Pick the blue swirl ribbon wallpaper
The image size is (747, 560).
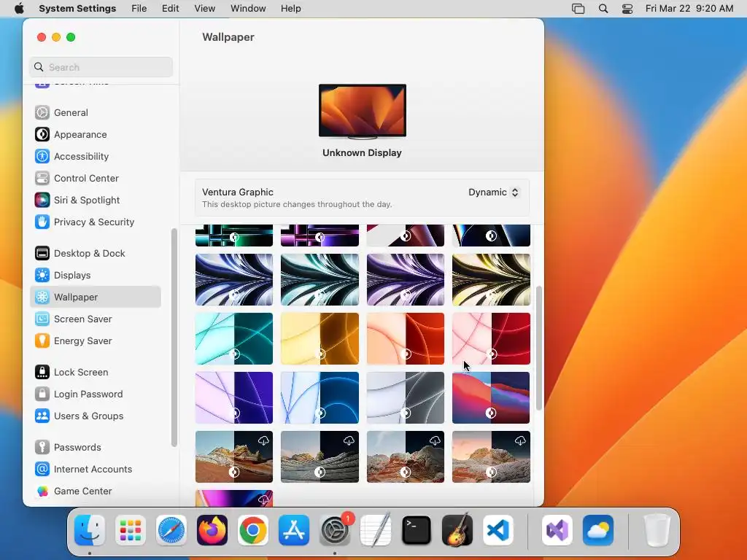(x=234, y=279)
